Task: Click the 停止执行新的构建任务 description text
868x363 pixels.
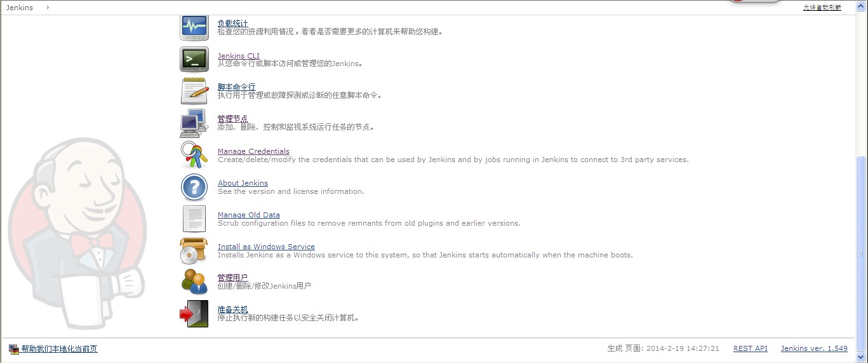Action: coord(288,318)
